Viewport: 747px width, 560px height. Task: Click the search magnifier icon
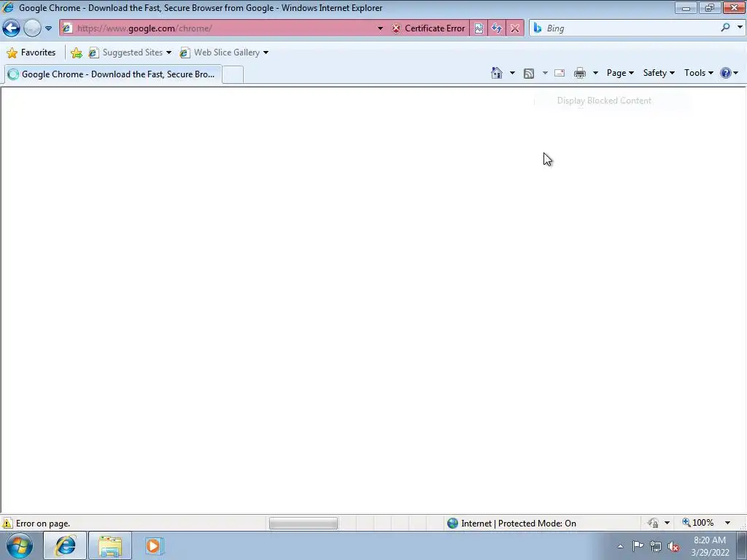(x=725, y=28)
